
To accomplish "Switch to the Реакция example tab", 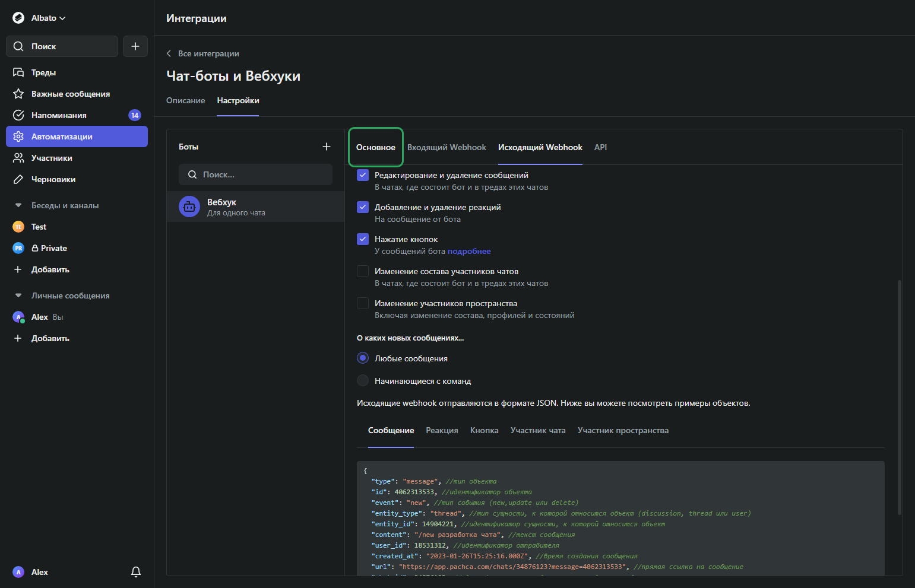I will tap(442, 430).
